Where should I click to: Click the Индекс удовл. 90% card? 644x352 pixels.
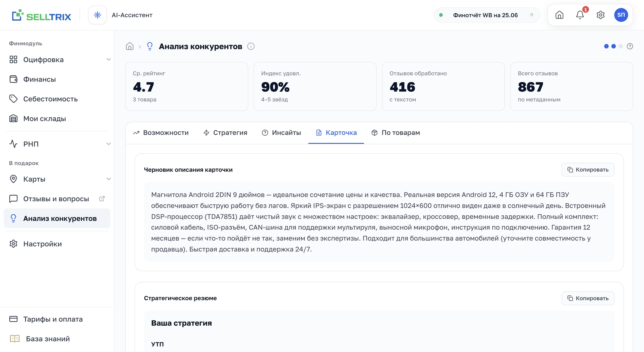pos(315,86)
